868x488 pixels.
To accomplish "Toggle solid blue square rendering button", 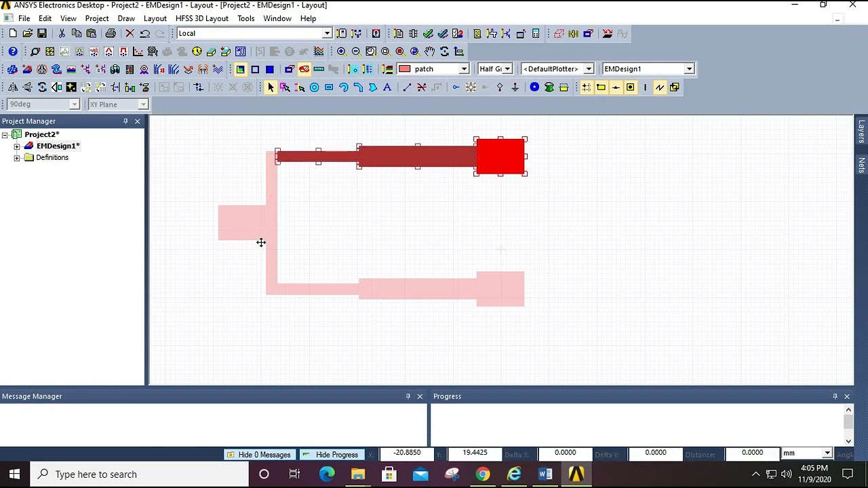I will [x=270, y=69].
